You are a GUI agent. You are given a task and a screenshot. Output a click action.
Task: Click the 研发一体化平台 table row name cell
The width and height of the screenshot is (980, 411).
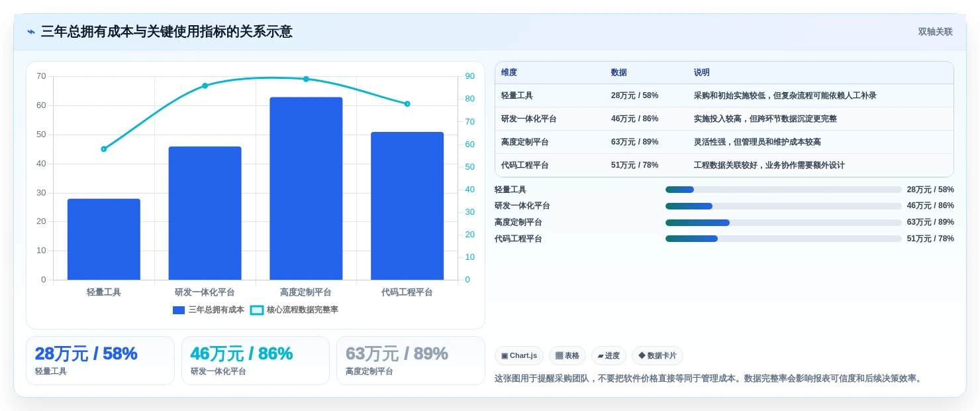click(529, 119)
